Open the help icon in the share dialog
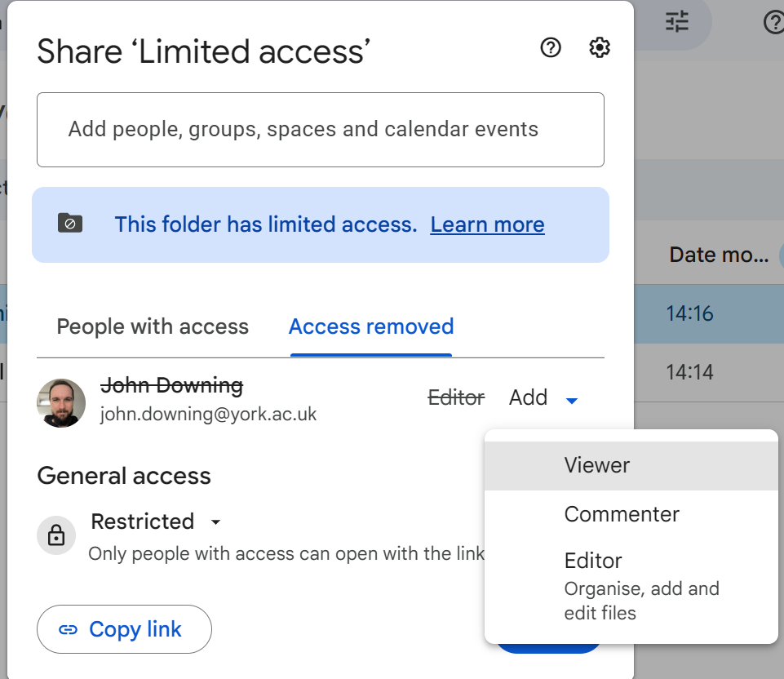This screenshot has height=679, width=784. (551, 48)
